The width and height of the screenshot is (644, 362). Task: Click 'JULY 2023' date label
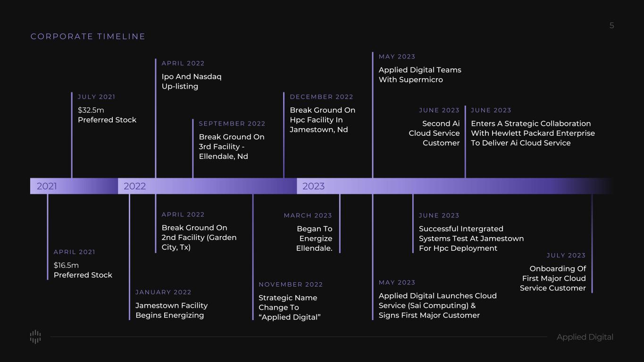pos(566,255)
